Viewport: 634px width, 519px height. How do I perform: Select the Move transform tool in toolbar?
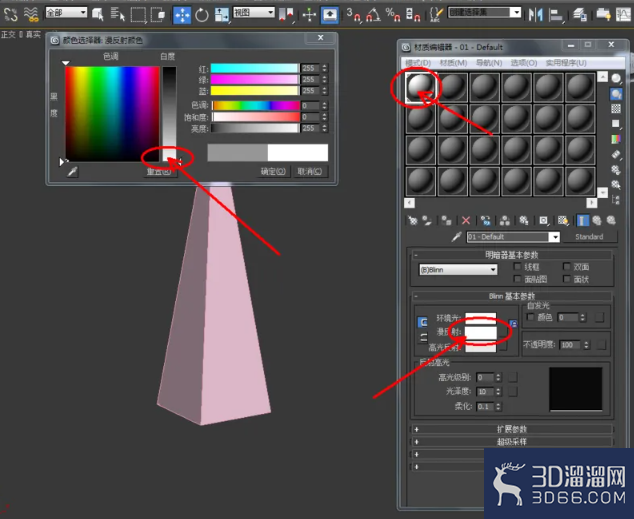(182, 15)
